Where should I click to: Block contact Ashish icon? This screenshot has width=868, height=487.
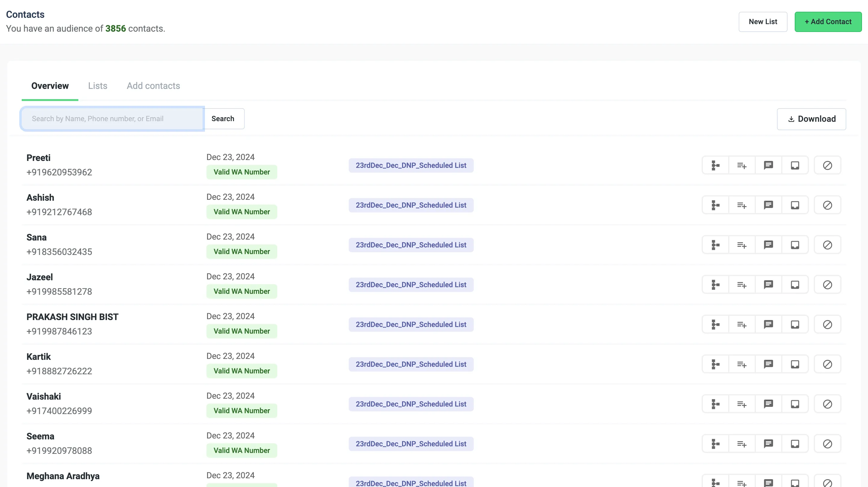tap(828, 205)
